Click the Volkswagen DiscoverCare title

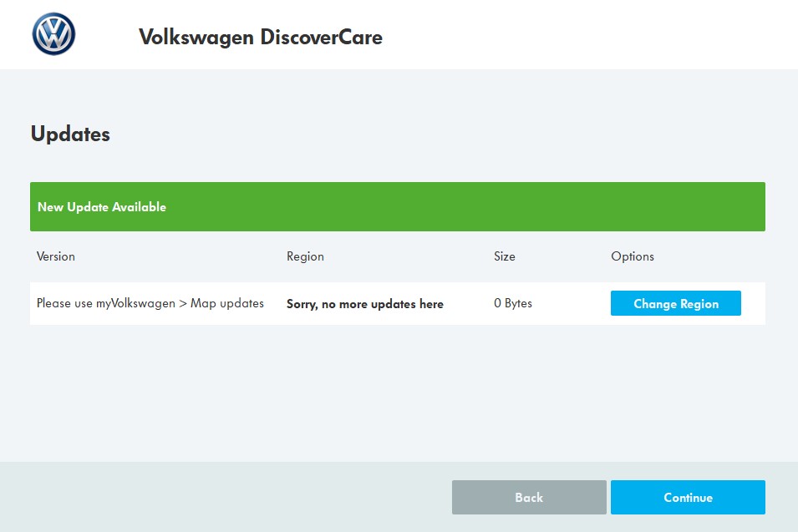coord(261,37)
